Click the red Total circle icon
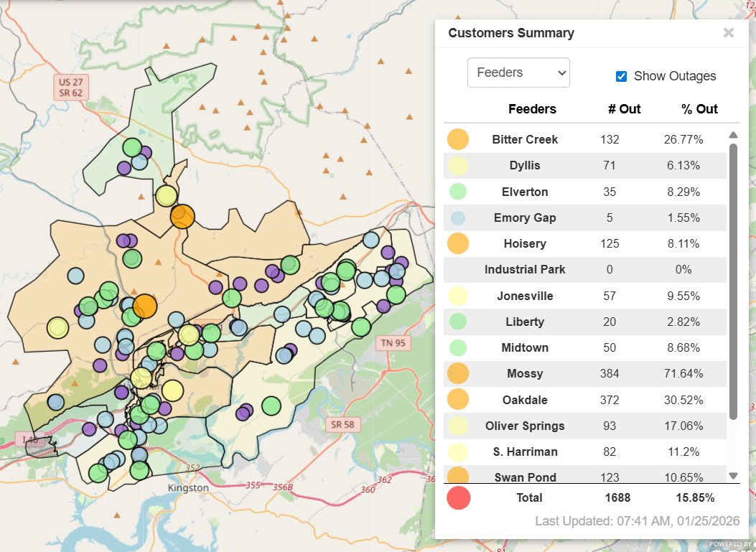 click(457, 497)
